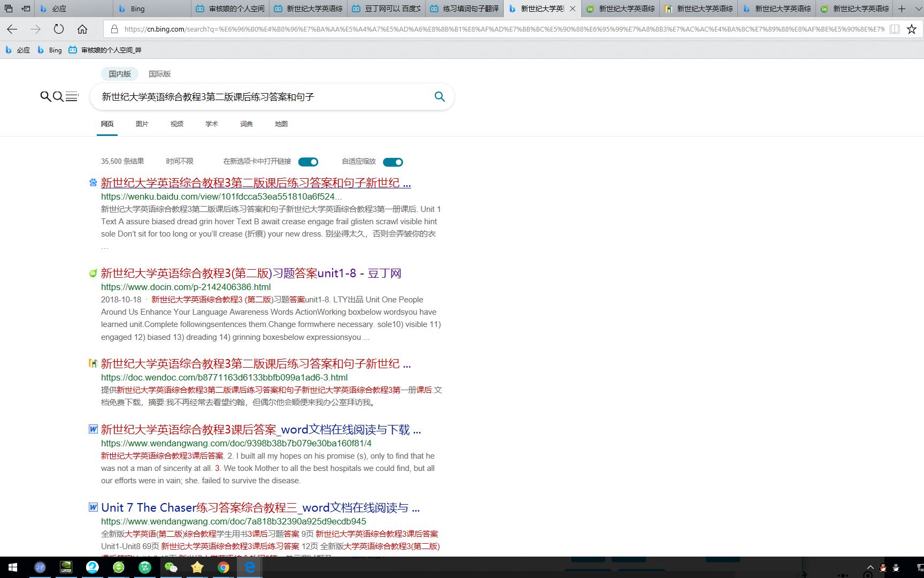Open NVIDIA app on taskbar
Screen dimensions: 924x578
point(66,567)
